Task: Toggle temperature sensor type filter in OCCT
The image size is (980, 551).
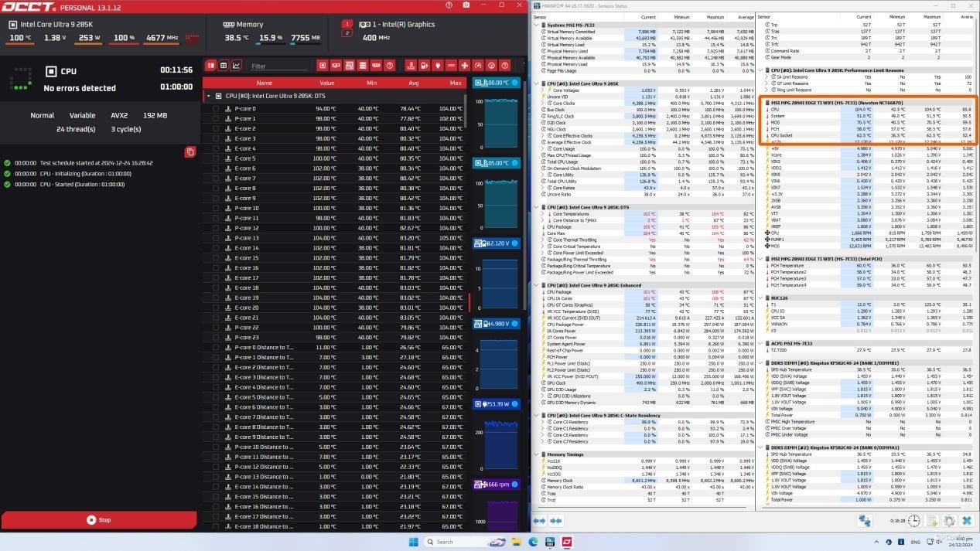Action: (x=411, y=66)
